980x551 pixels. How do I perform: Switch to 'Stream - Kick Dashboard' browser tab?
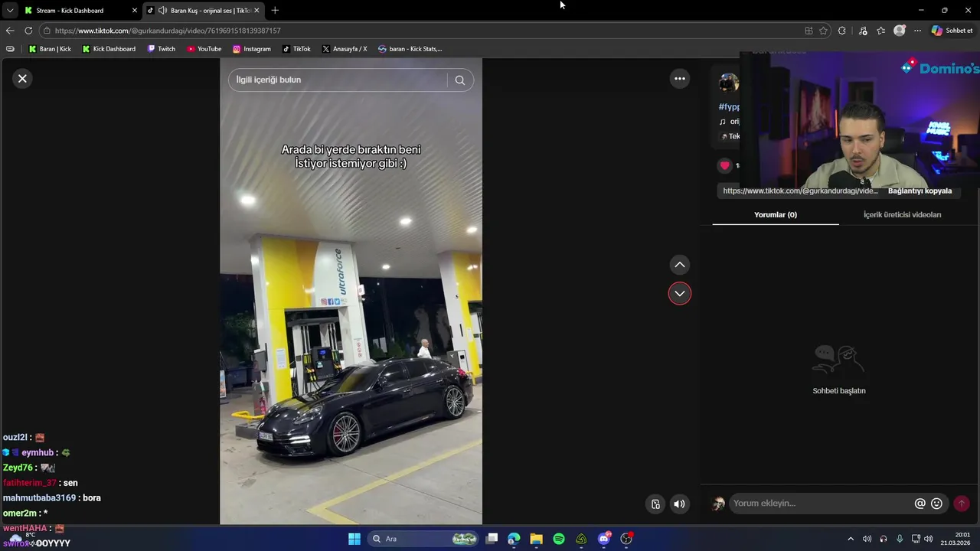(x=80, y=11)
